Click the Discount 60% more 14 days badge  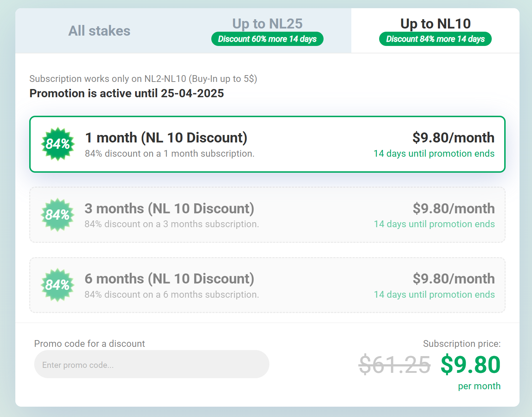[267, 39]
